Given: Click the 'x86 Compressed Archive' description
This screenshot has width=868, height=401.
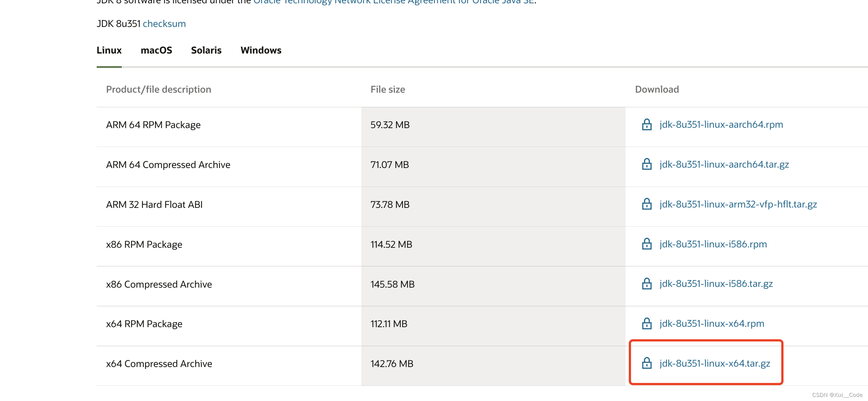Looking at the screenshot, I should coord(159,284).
